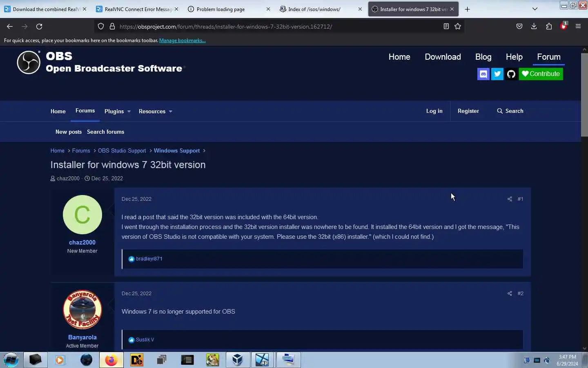Reload the page with the refresh icon

(x=39, y=26)
